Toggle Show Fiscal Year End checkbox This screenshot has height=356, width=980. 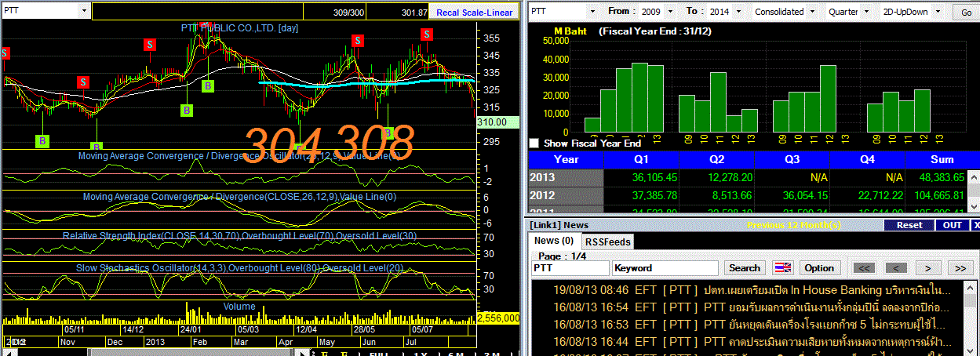[x=534, y=143]
